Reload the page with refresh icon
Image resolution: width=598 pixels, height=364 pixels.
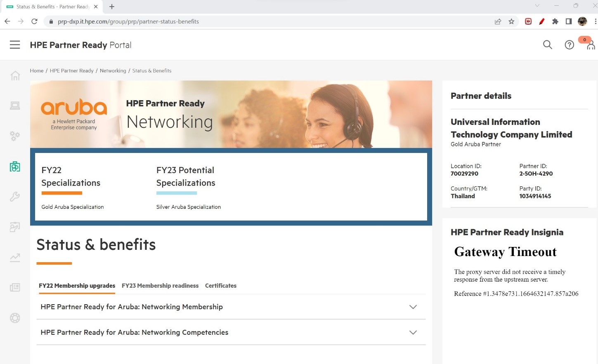35,21
